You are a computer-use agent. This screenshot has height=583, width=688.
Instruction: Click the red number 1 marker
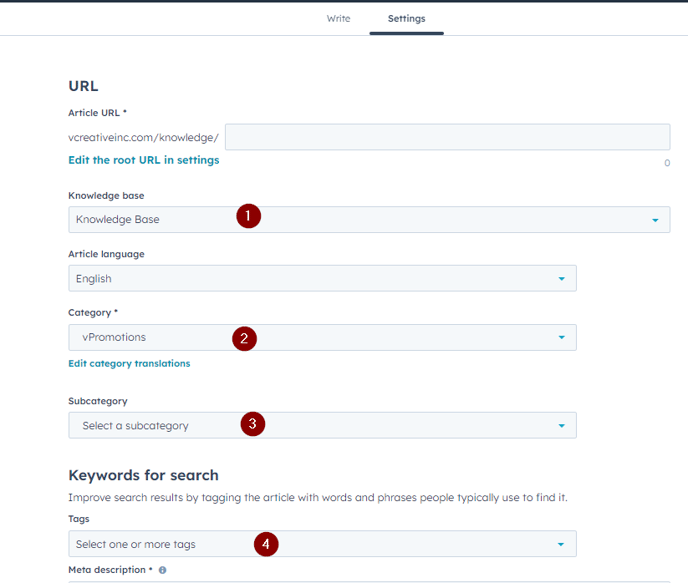point(248,216)
